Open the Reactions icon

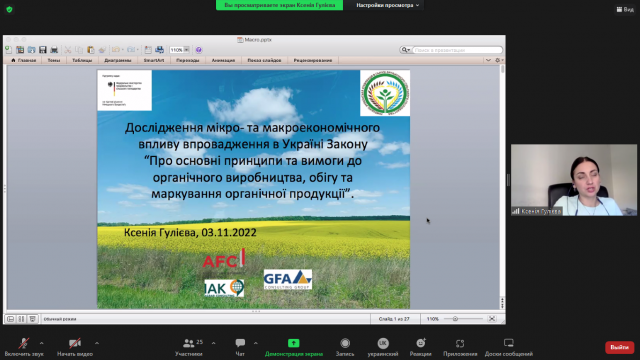[x=420, y=343]
